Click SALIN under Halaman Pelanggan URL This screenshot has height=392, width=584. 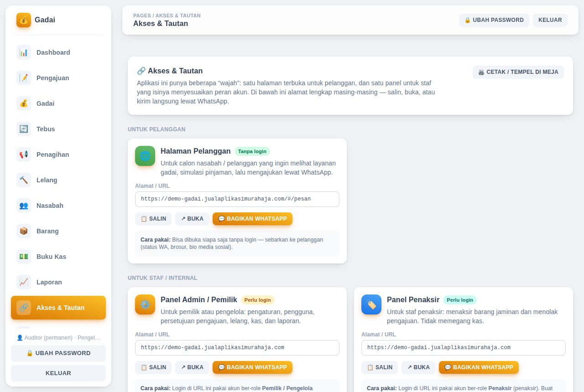153,219
